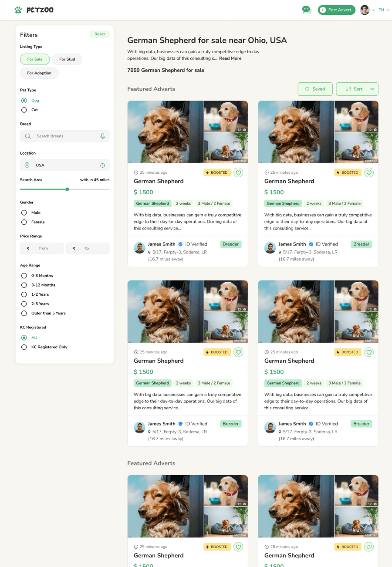This screenshot has width=392, height=567.
Task: Focus the Price Range 'to' field
Action: tap(88, 248)
